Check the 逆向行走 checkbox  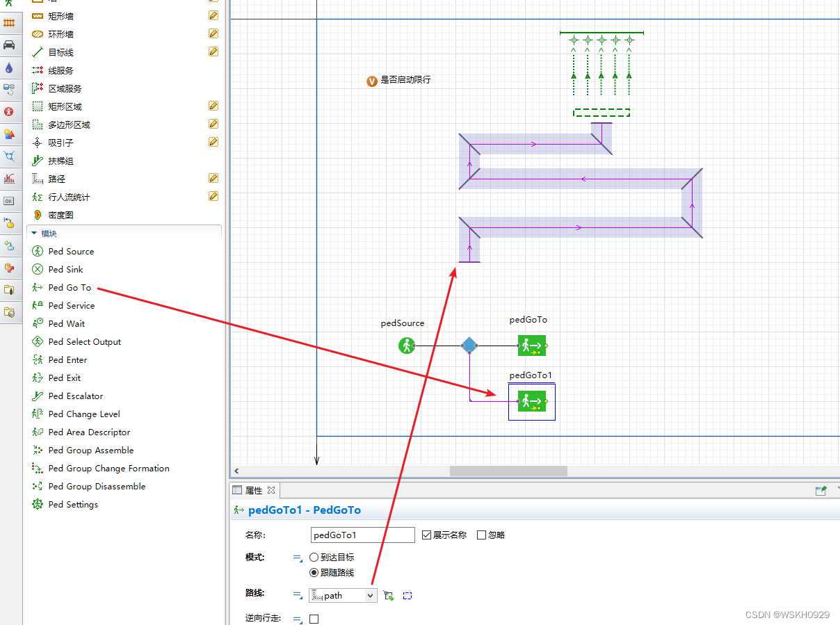click(314, 618)
